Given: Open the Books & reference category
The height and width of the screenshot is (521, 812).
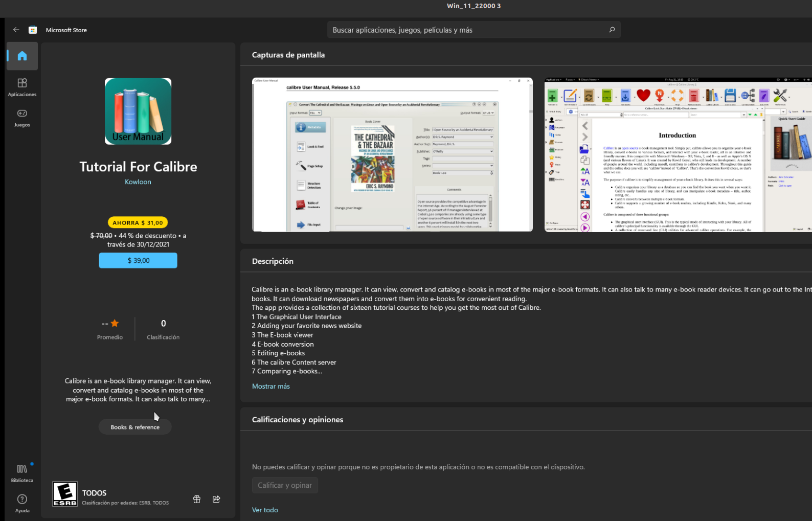Looking at the screenshot, I should point(135,427).
